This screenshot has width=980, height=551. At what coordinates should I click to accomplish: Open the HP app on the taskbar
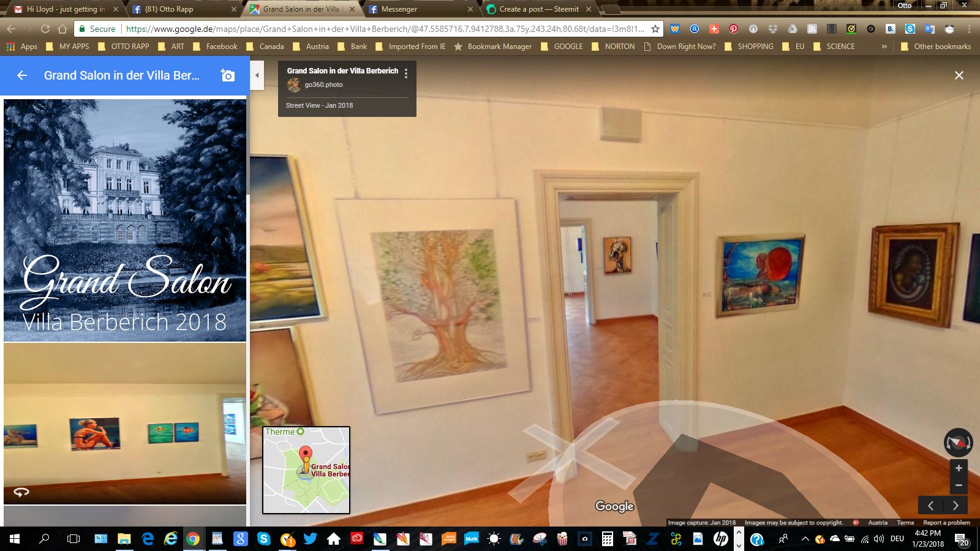[x=721, y=539]
